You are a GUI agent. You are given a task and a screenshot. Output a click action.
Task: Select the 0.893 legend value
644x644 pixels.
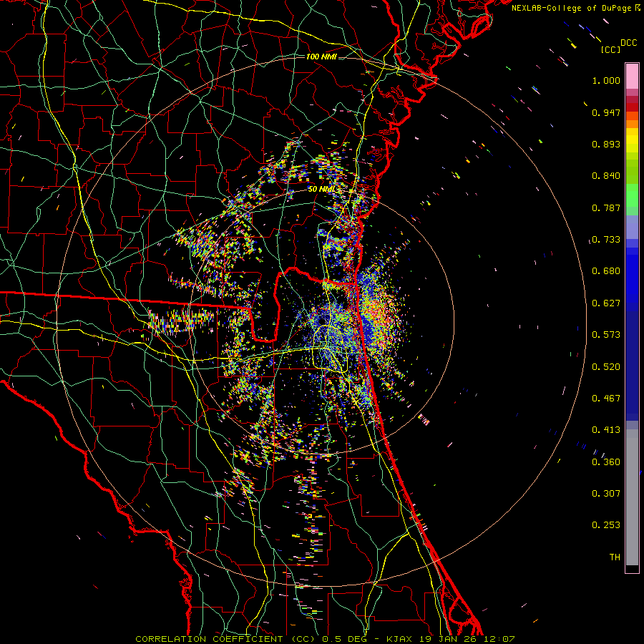(606, 144)
